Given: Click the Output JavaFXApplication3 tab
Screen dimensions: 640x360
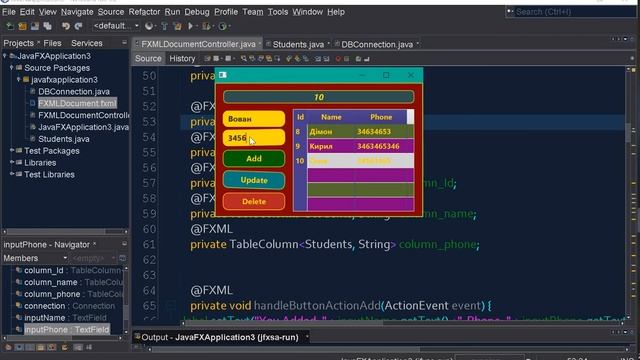Looking at the screenshot, I should [220, 337].
